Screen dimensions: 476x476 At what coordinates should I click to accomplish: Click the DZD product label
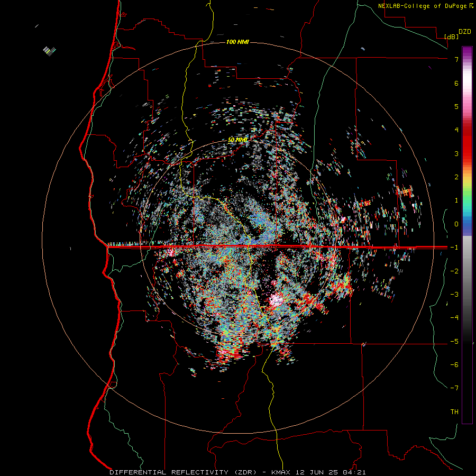click(x=465, y=32)
